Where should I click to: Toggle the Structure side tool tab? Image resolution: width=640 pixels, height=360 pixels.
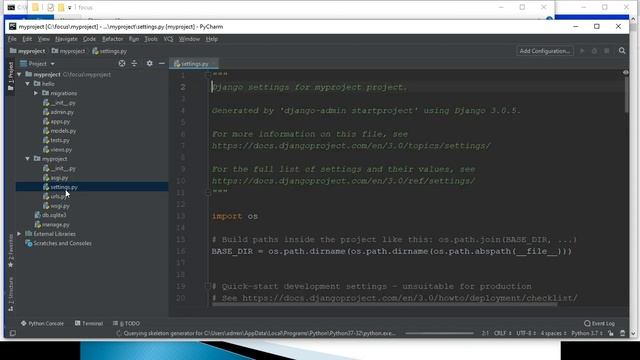point(11,293)
